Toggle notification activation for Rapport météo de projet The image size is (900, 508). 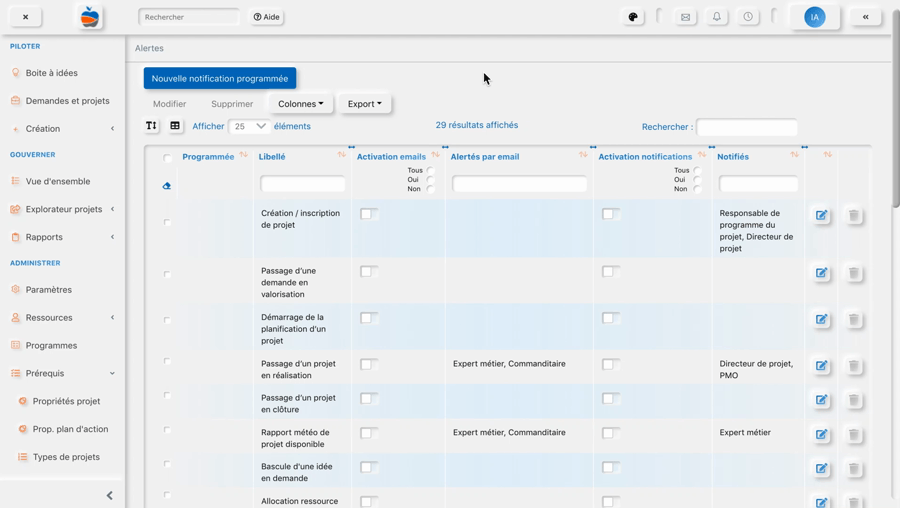(611, 433)
